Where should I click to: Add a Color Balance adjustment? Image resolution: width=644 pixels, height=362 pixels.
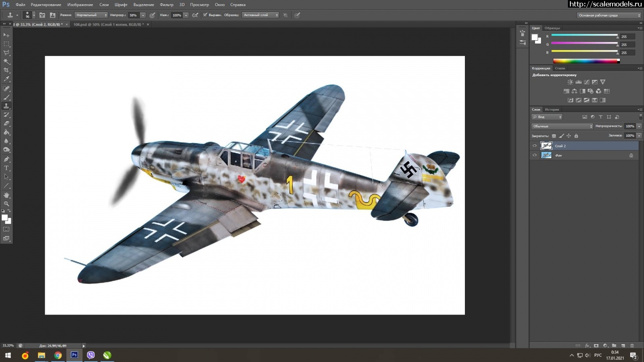point(574,91)
